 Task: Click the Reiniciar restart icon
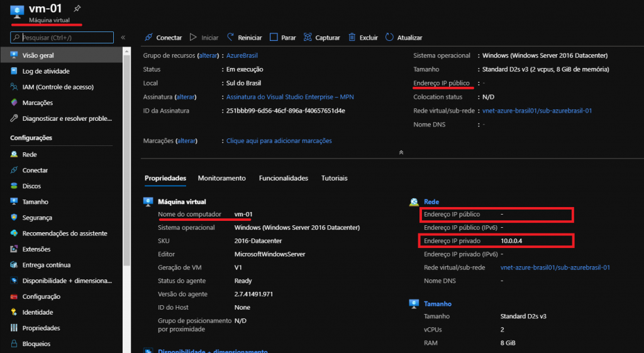(231, 38)
